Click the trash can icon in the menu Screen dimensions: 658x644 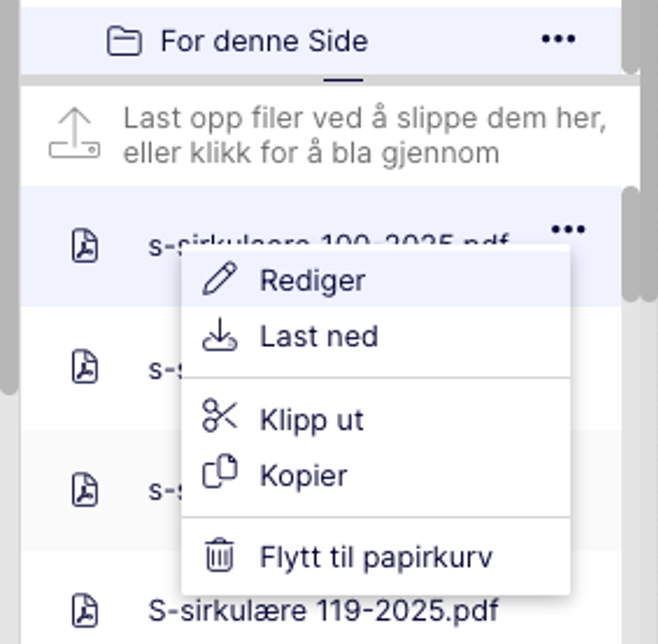point(220,555)
